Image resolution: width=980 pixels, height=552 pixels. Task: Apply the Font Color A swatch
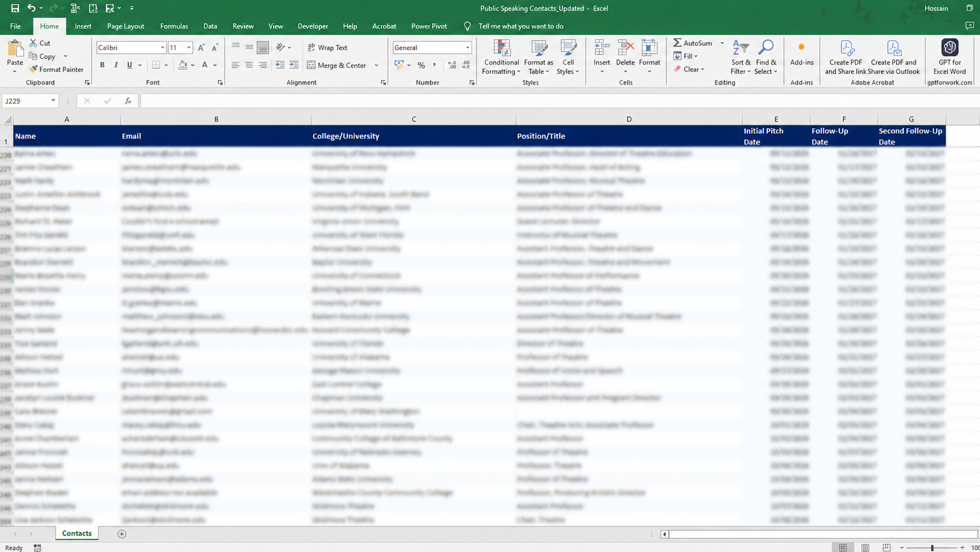(205, 65)
